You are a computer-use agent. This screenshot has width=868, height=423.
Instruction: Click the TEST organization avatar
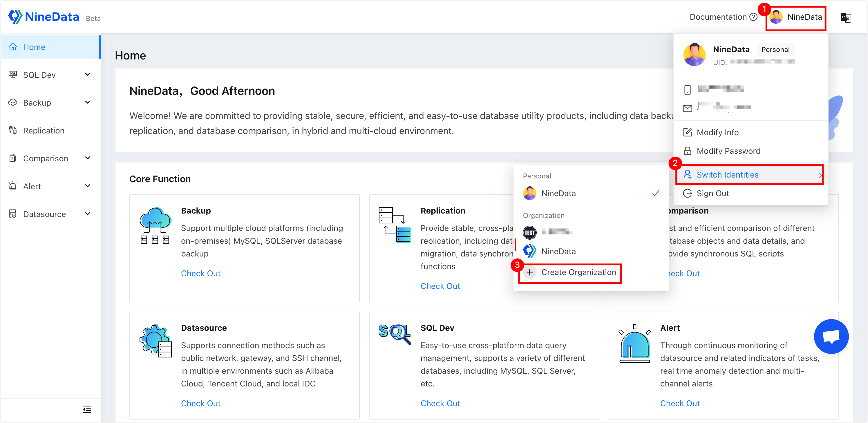(529, 232)
